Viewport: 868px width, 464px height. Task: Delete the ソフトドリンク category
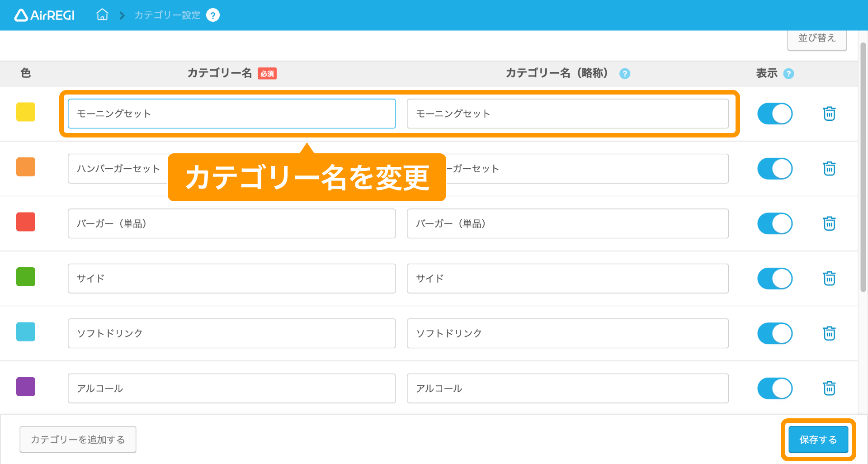pos(829,333)
